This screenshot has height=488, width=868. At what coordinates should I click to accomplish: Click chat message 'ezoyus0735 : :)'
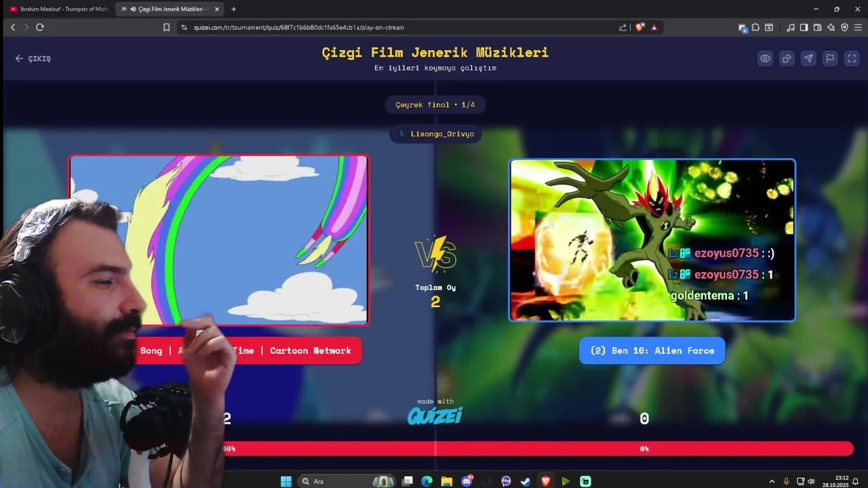721,253
